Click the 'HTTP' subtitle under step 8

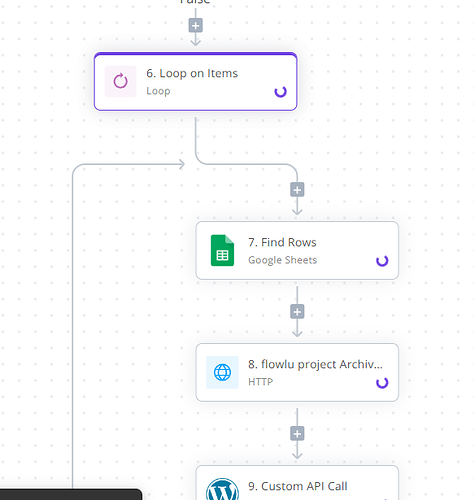coord(260,382)
